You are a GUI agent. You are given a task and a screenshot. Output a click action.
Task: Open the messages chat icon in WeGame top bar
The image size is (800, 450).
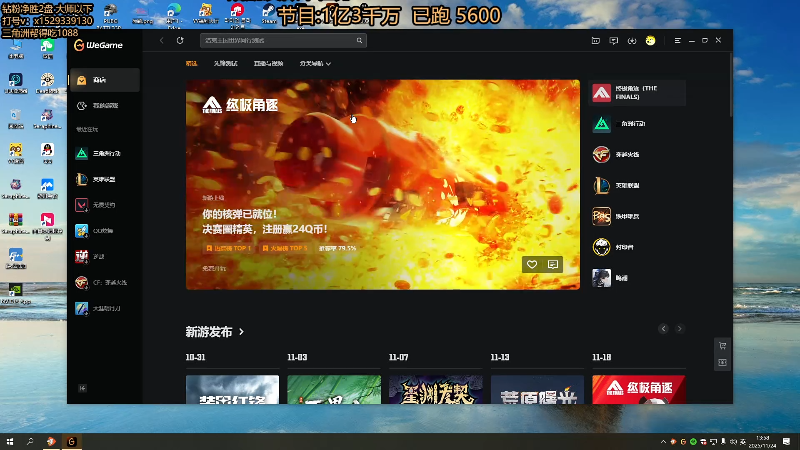coord(614,40)
